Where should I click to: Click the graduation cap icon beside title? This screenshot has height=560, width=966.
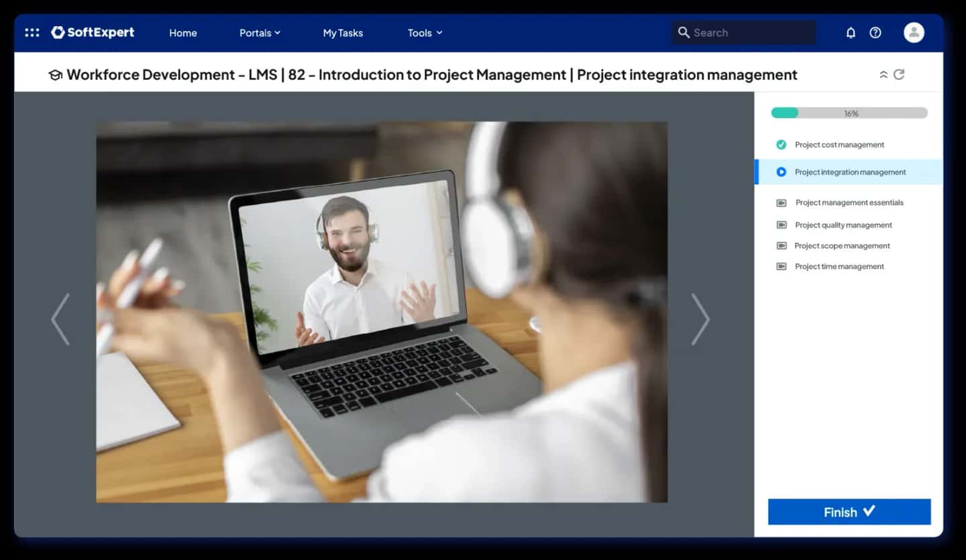click(x=55, y=75)
